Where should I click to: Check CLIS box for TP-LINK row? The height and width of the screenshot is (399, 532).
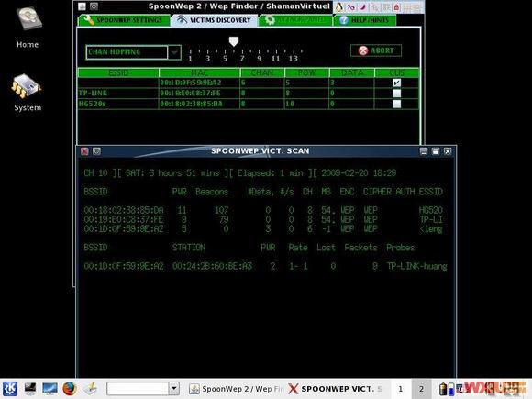[x=396, y=94]
